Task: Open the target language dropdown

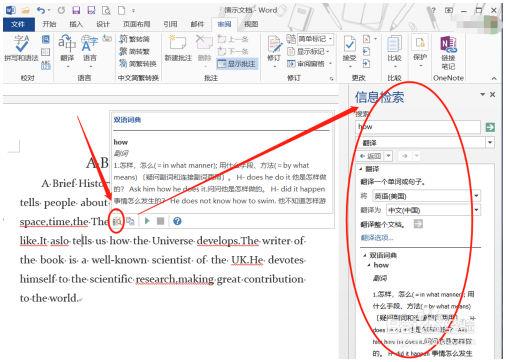Action: tap(476, 210)
